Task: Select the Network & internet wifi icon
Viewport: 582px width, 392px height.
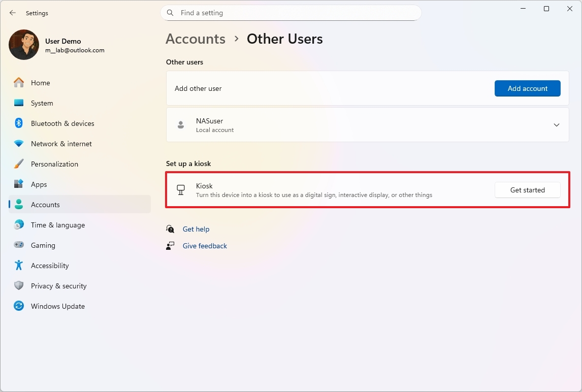Action: pos(19,144)
